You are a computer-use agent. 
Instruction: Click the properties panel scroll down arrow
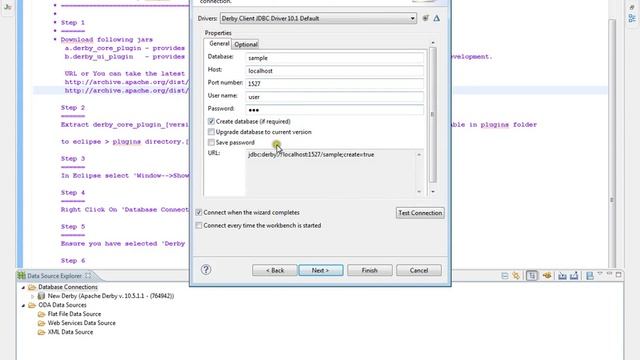click(x=433, y=191)
